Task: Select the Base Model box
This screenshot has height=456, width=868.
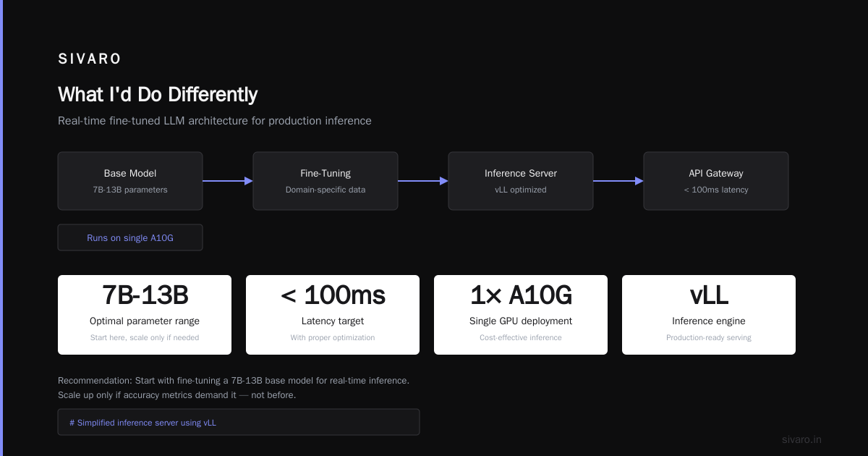Action: pos(130,181)
